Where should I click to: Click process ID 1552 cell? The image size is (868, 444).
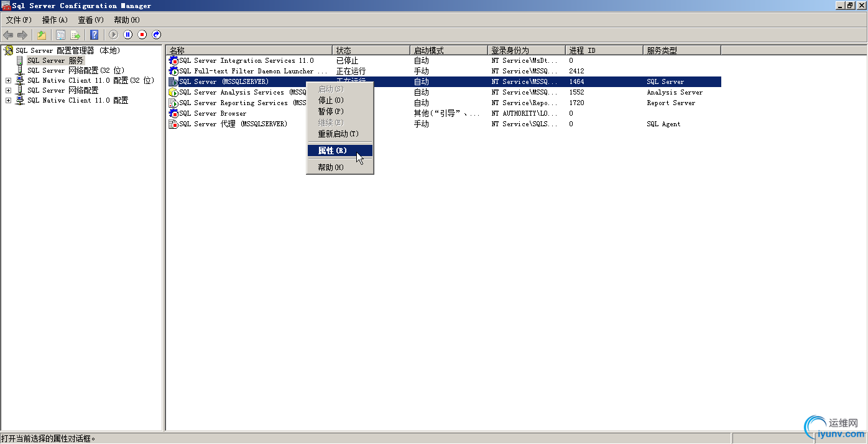coord(576,92)
